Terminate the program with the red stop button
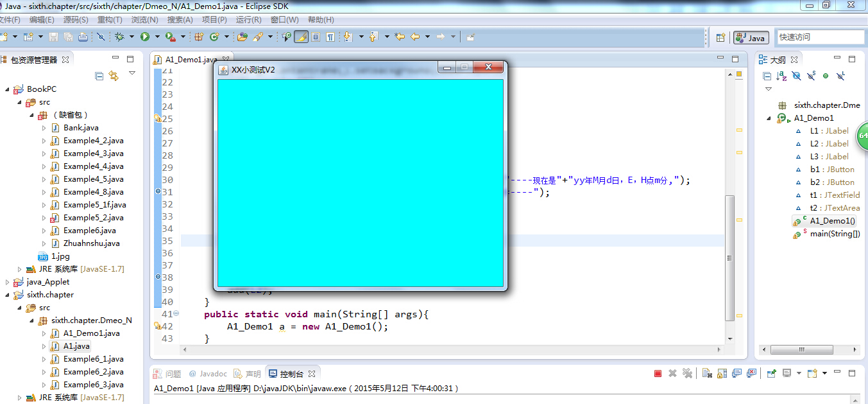This screenshot has height=404, width=868. (x=658, y=373)
